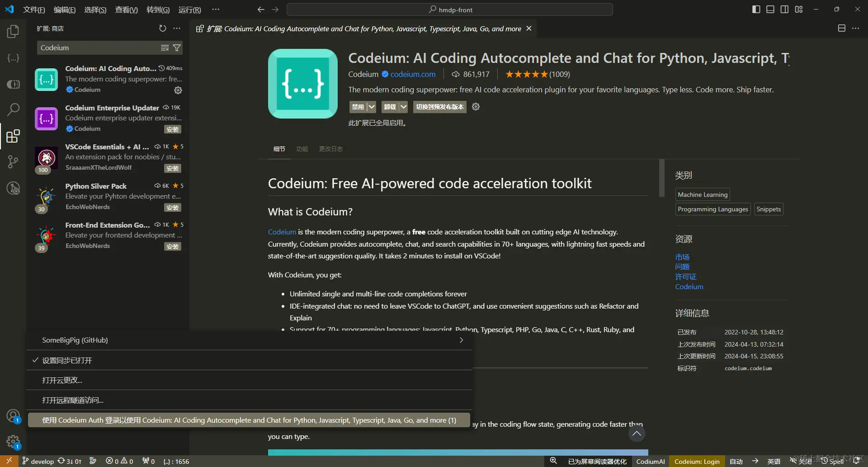The image size is (868, 467).
Task: Open the Manage gear in activity bar
Action: 13,442
